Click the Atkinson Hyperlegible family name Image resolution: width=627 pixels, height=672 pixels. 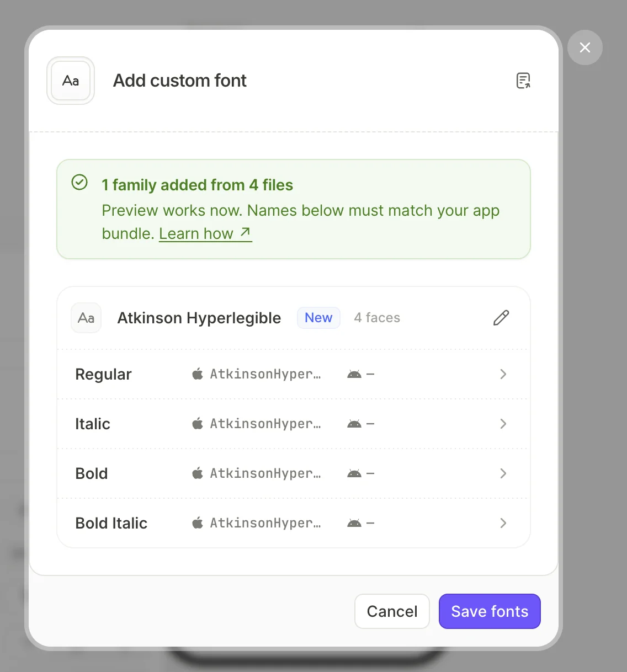click(x=199, y=318)
